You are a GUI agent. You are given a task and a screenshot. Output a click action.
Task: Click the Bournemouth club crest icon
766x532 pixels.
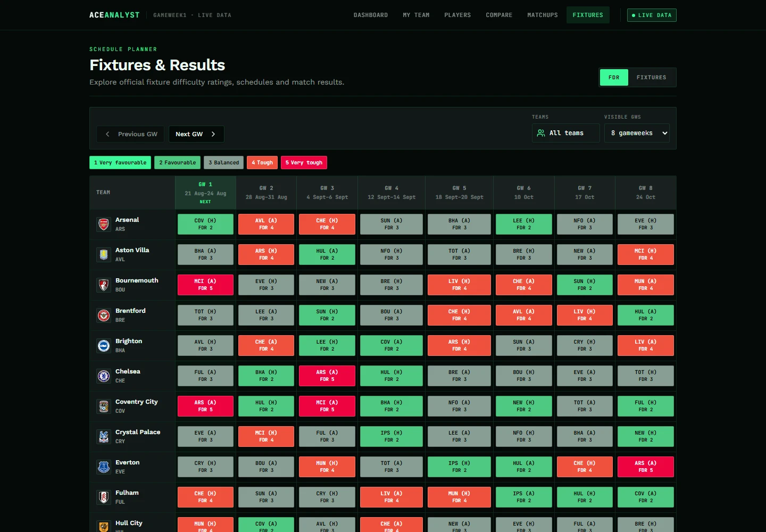pos(104,285)
